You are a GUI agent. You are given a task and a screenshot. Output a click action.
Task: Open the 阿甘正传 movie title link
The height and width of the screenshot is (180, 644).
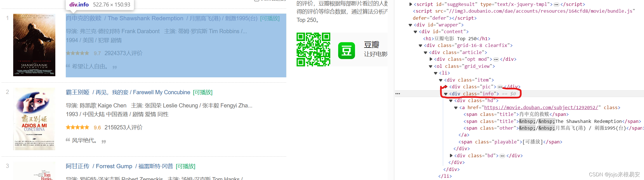click(78, 166)
